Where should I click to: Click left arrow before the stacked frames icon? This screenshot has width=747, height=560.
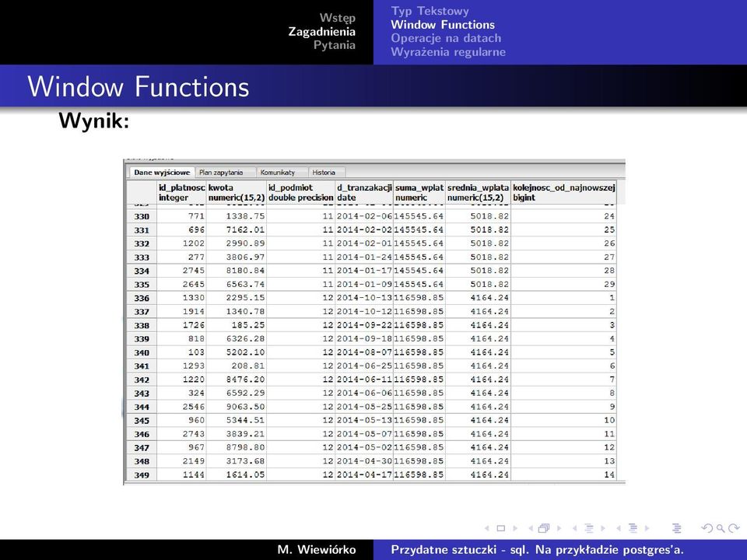(530, 528)
